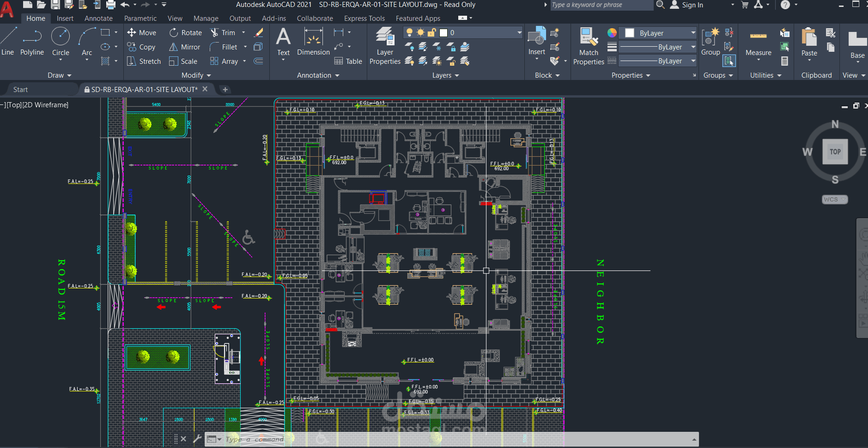868x448 pixels.
Task: Switch to the Output tab
Action: tap(240, 18)
